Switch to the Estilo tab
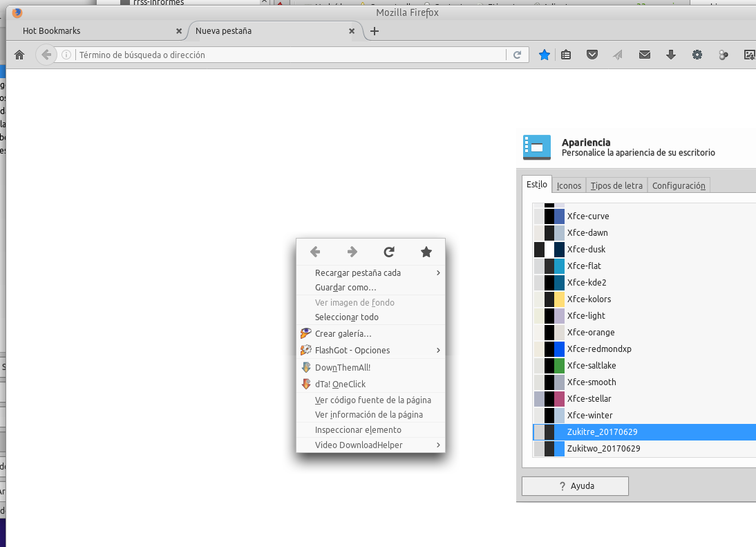 point(537,184)
